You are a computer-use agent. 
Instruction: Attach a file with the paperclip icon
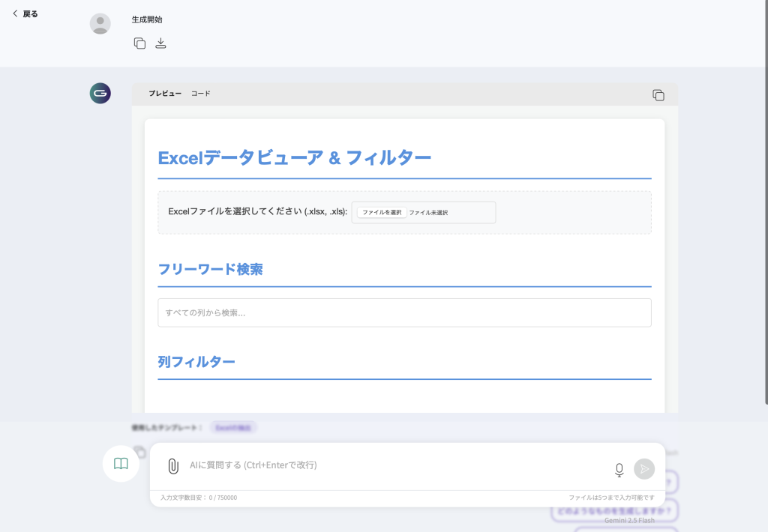pyautogui.click(x=172, y=466)
